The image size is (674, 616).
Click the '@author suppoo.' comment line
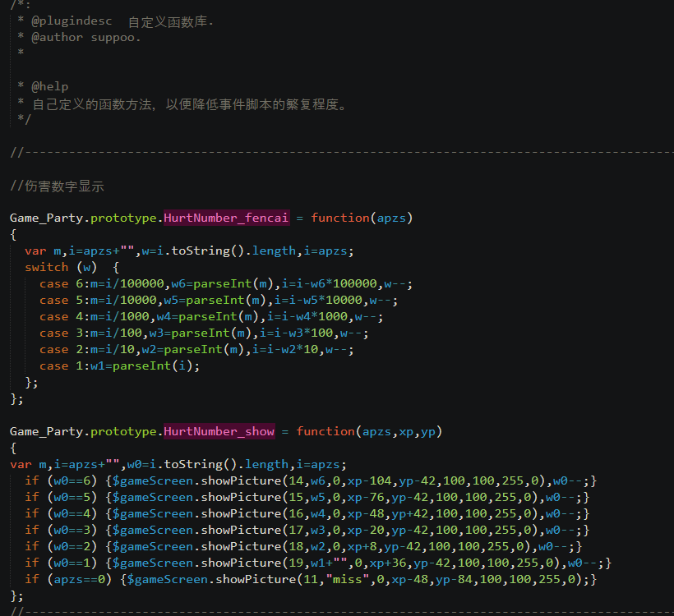click(x=79, y=38)
